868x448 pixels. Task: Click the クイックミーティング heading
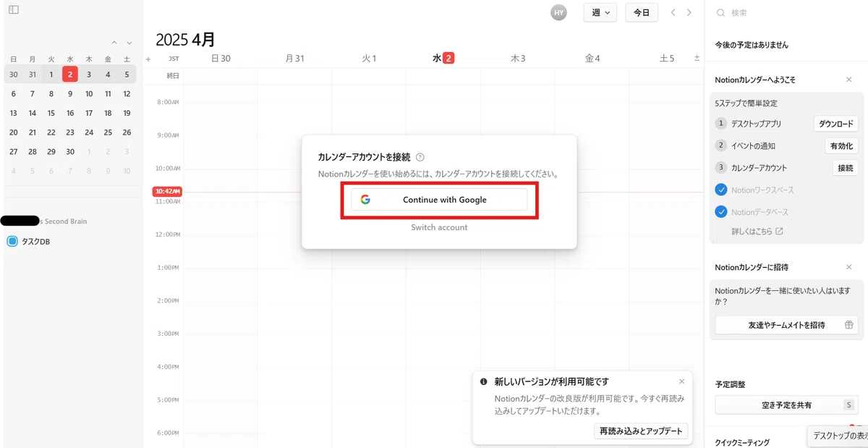[742, 442]
